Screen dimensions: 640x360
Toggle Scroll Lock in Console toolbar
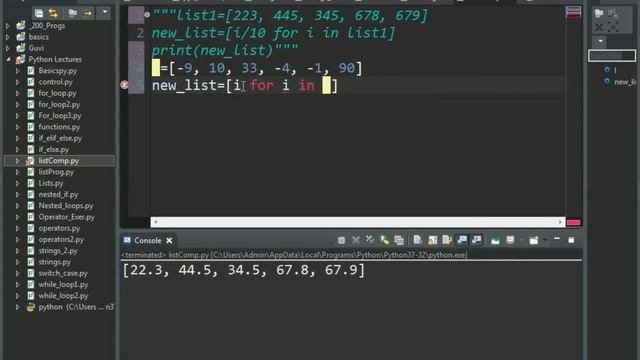click(432, 240)
